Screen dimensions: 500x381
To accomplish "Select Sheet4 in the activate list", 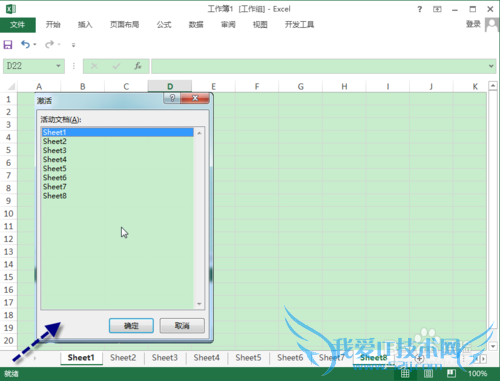I will point(117,159).
